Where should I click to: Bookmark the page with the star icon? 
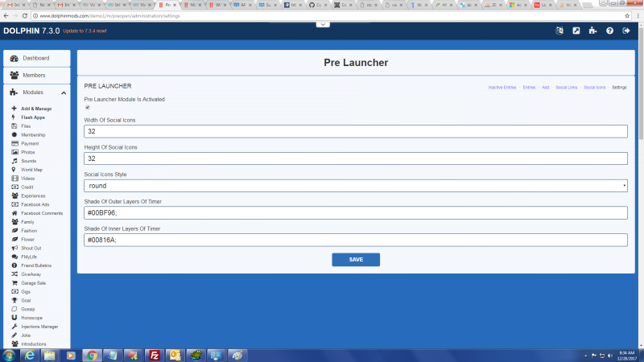point(627,16)
